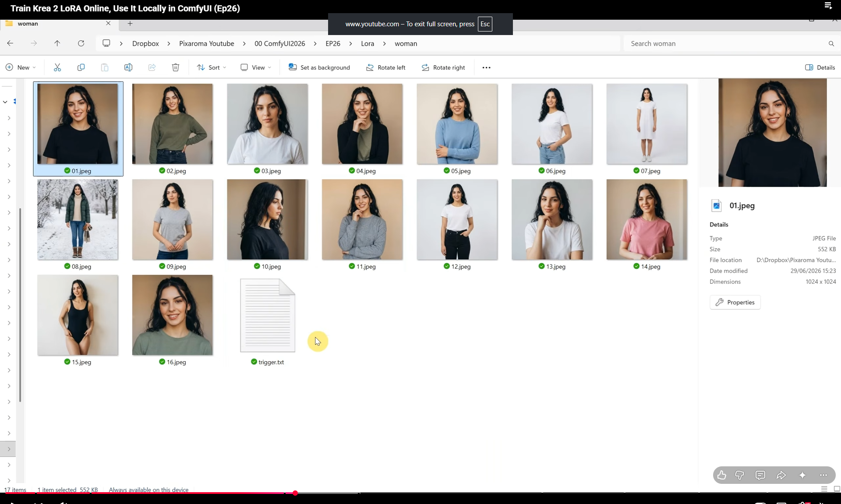The width and height of the screenshot is (841, 504).
Task: Select the 16.jpeg thumbnail
Action: pyautogui.click(x=173, y=315)
